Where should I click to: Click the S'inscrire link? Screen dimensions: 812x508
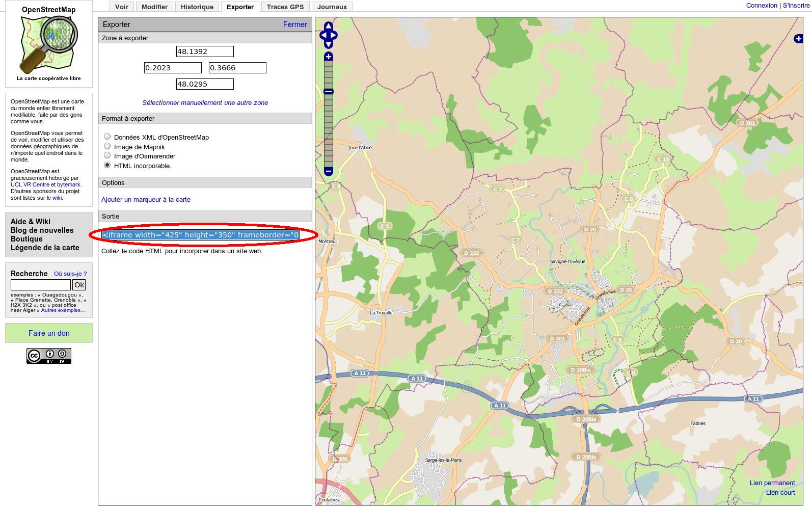pos(796,5)
